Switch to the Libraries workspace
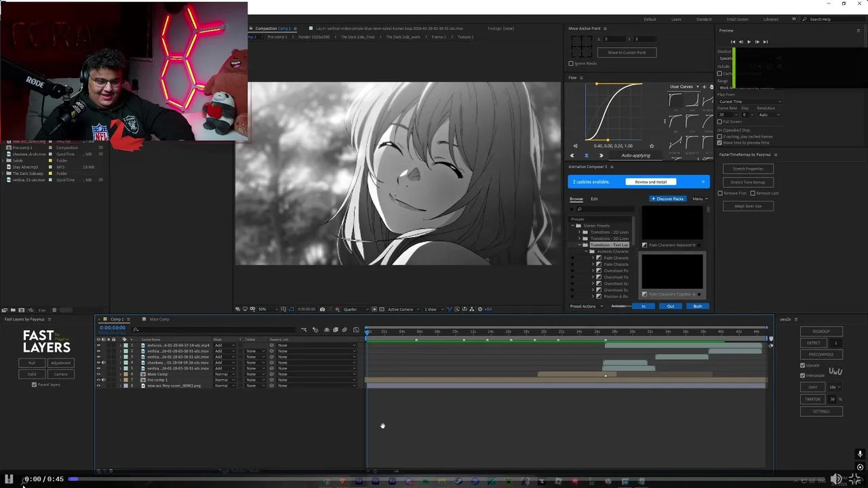This screenshot has width=868, height=488. click(x=771, y=19)
